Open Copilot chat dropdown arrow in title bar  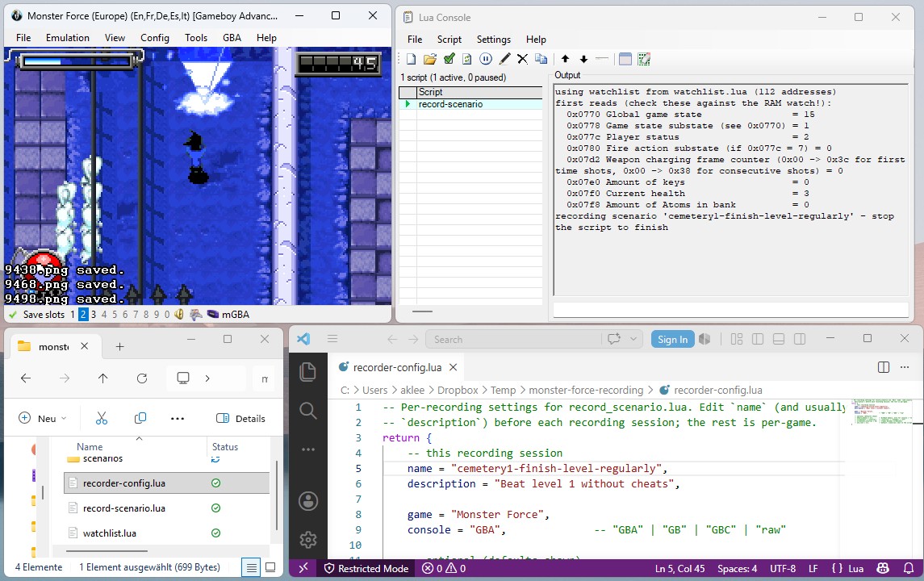(x=633, y=340)
